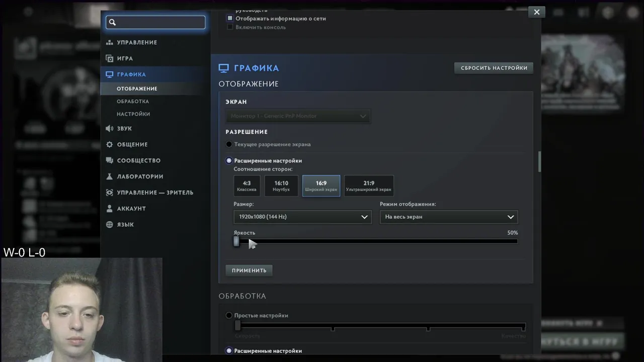The height and width of the screenshot is (362, 644).
Task: Jump to Настройки subsection in sidebar
Action: coord(133,114)
